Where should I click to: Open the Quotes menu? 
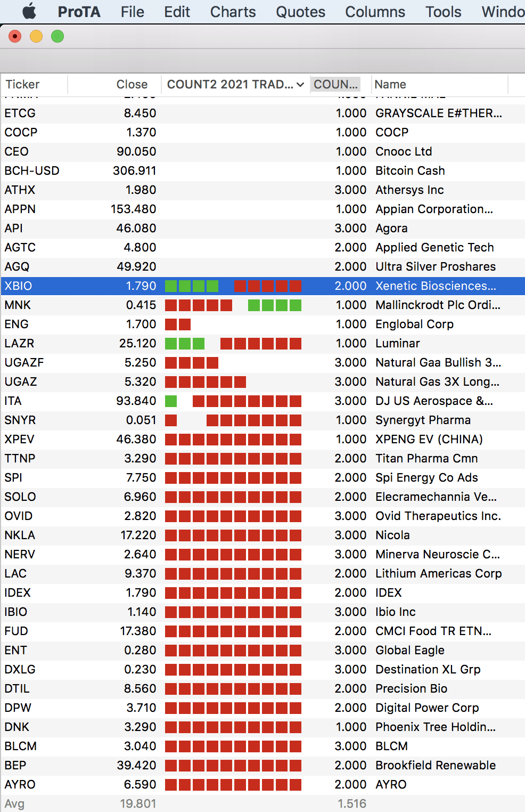coord(300,12)
